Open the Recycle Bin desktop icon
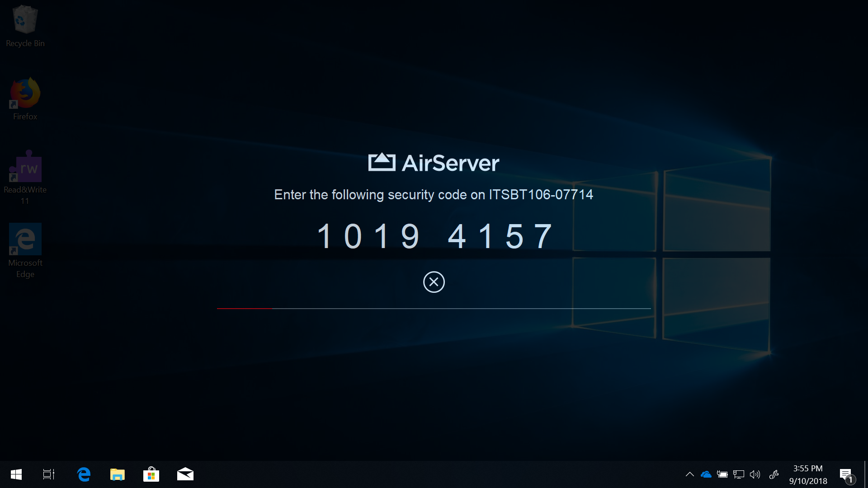Screen dimensions: 868x488 coord(25,26)
